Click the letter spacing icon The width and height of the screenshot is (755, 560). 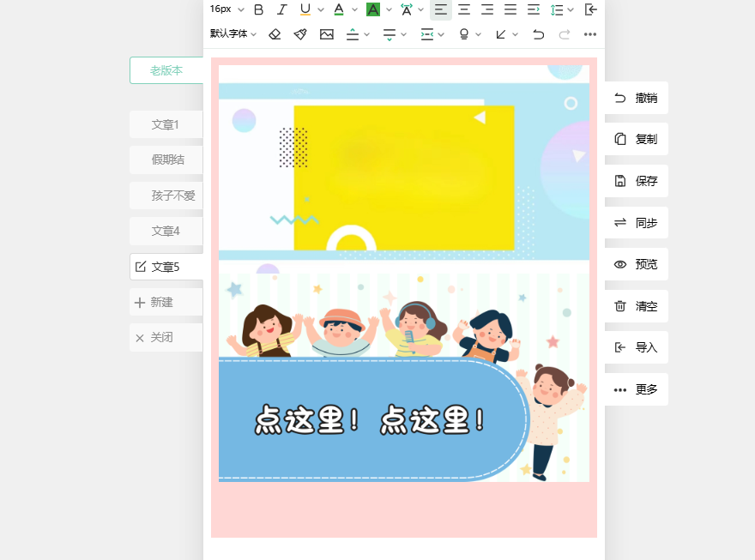[407, 9]
